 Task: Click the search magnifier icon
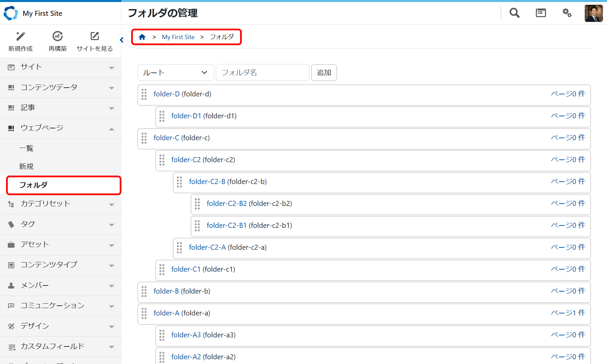tap(514, 13)
